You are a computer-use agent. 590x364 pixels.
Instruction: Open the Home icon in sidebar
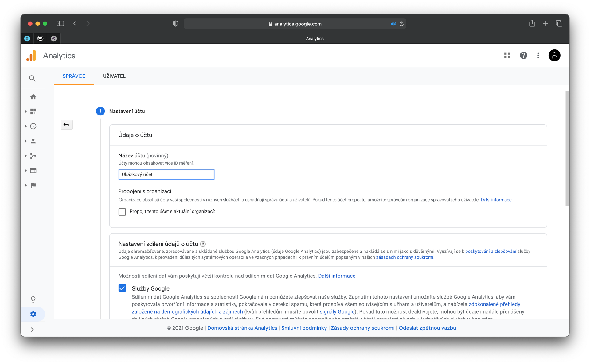coord(33,97)
